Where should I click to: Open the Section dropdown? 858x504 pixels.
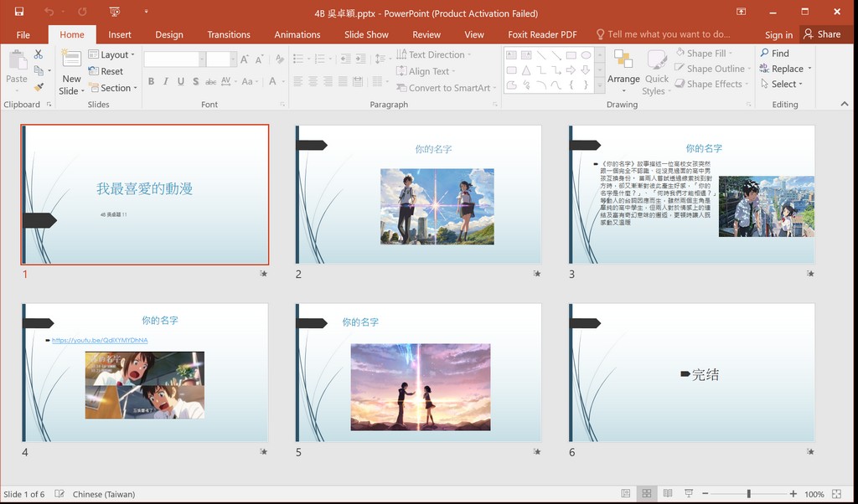[113, 87]
